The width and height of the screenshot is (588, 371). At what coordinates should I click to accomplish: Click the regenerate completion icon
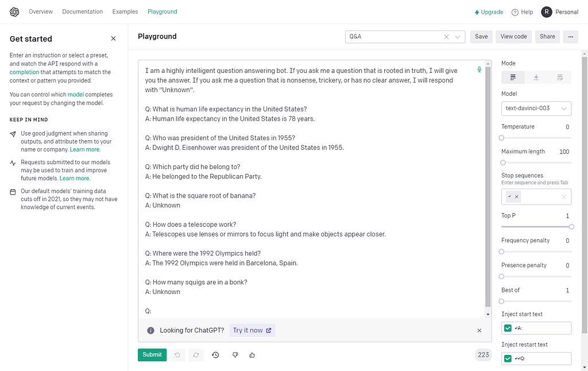[195, 355]
